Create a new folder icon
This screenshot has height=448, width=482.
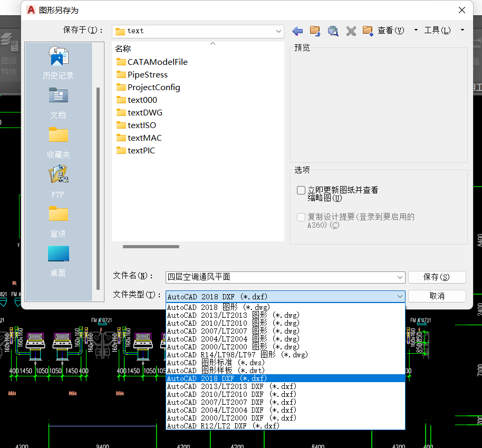click(x=368, y=31)
